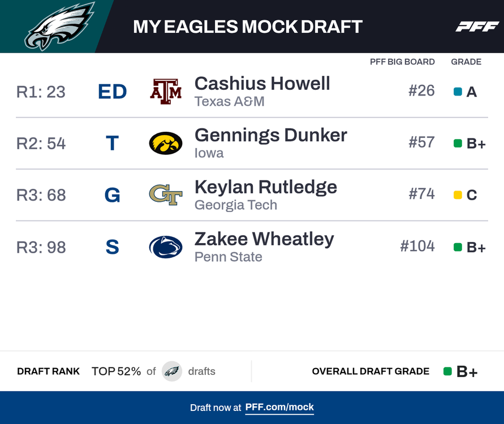
Task: Click the Grade column header
Action: point(466,62)
